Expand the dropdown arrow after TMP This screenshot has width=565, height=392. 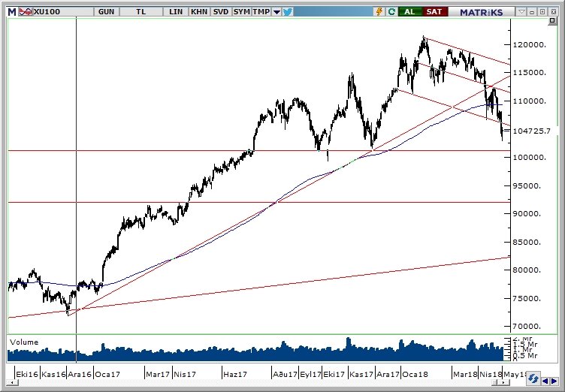tap(276, 12)
